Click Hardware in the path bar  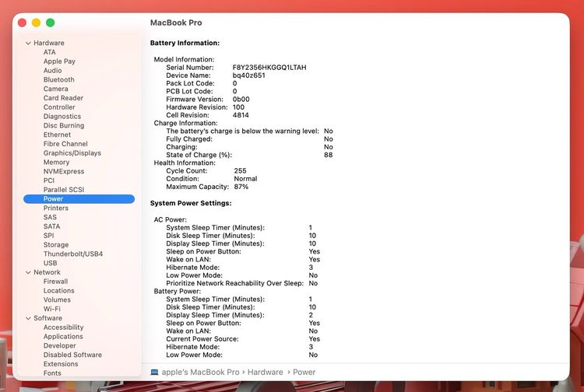pyautogui.click(x=266, y=373)
